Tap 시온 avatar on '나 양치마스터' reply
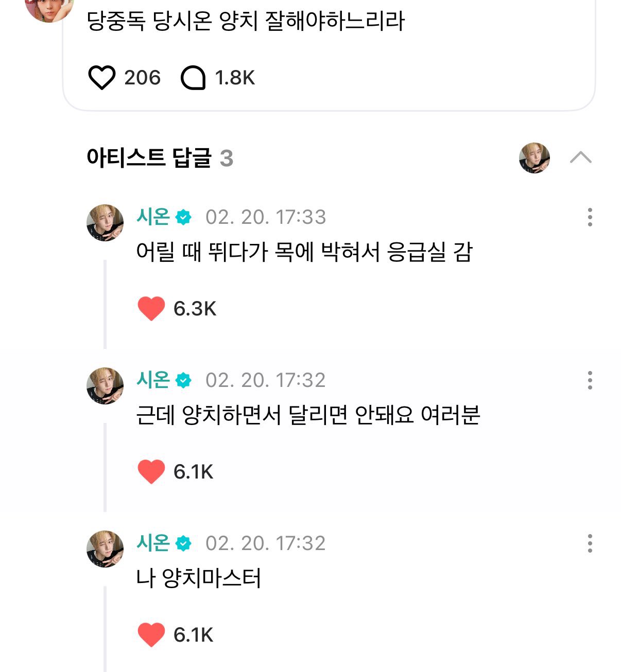Viewport: 621px width, 672px height. [x=105, y=549]
